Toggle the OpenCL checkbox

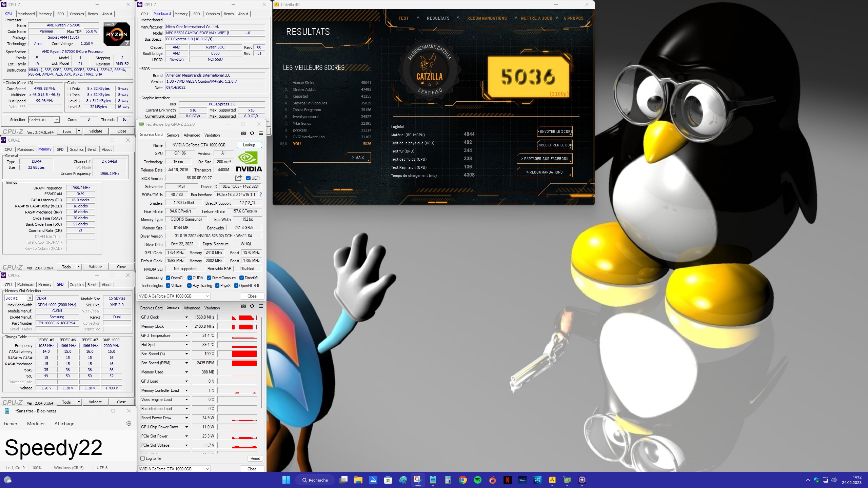point(168,278)
